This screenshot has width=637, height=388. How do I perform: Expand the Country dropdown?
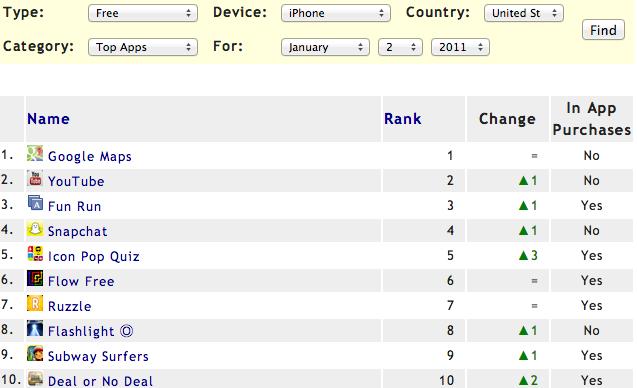(x=524, y=13)
